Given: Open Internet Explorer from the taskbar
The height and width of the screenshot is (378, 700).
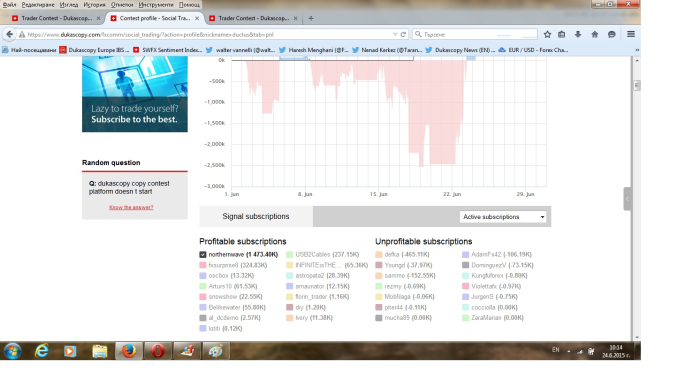Looking at the screenshot, I should 42,351.
